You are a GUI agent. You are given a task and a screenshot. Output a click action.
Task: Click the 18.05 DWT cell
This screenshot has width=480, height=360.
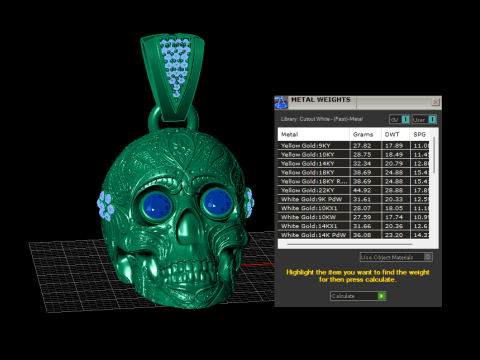tap(396, 208)
